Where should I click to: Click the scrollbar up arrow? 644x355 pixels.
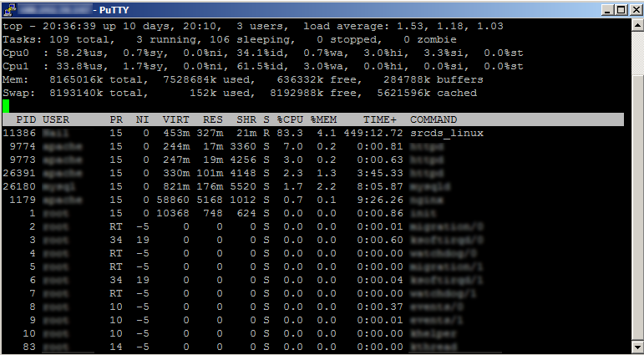click(x=637, y=25)
